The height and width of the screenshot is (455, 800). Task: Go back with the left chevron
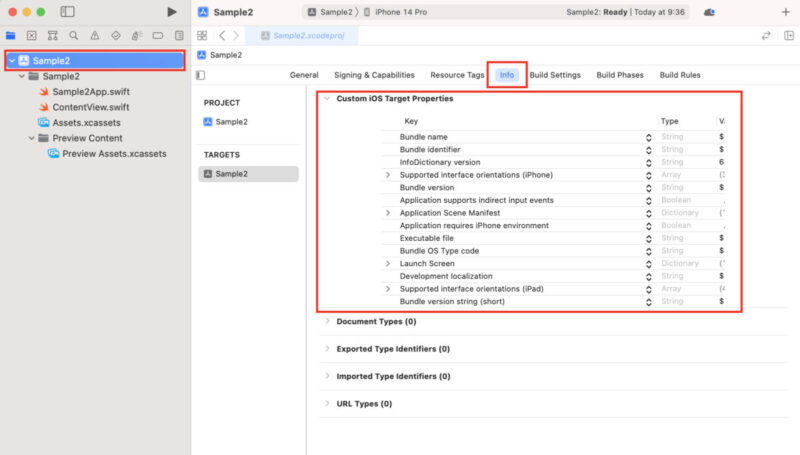222,35
